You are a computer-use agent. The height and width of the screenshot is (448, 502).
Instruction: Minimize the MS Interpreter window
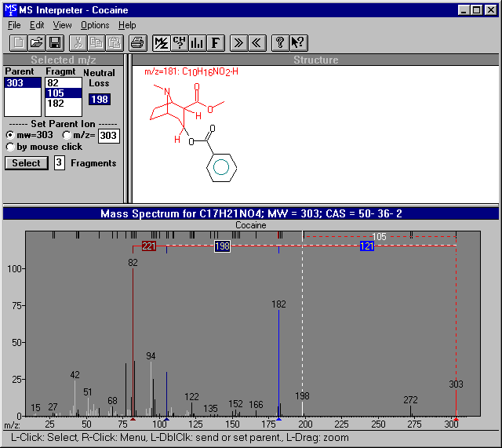point(464,10)
